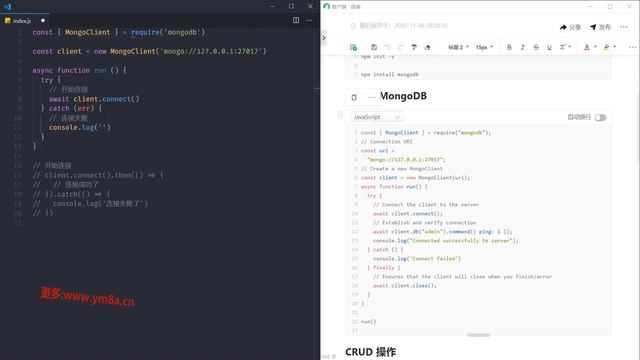This screenshot has height=360, width=640.
Task: Toggle italic formatting
Action: [522, 47]
